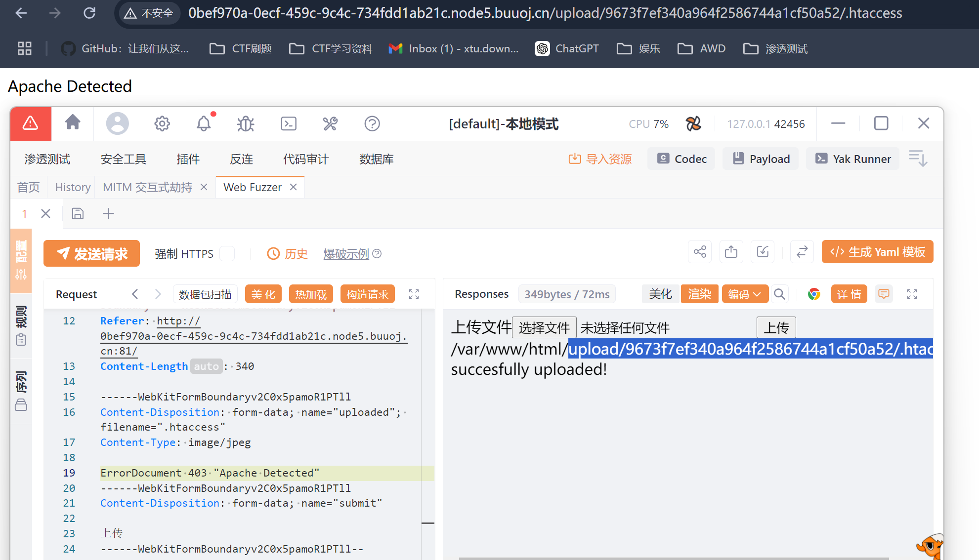This screenshot has width=979, height=560.
Task: Toggle the 渲染 render button
Action: [699, 294]
